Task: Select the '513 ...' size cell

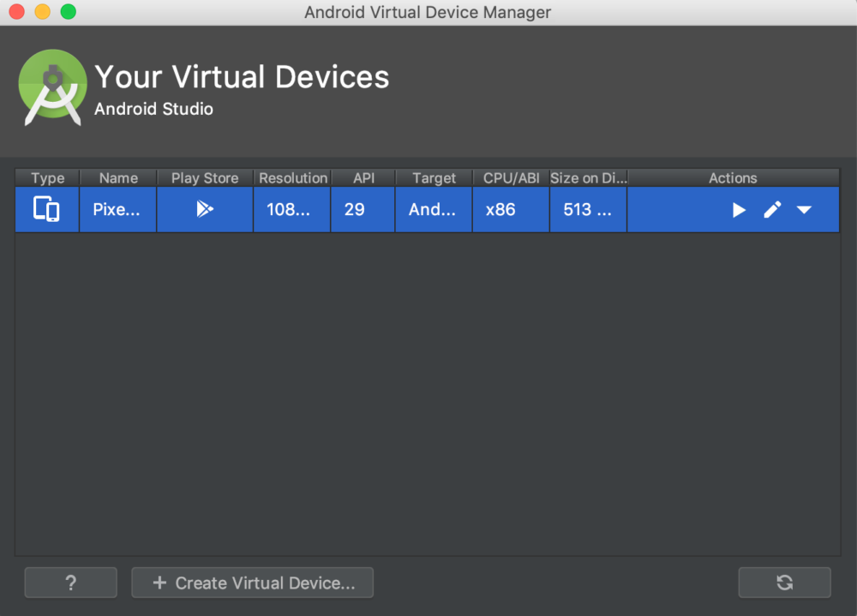Action: point(588,209)
